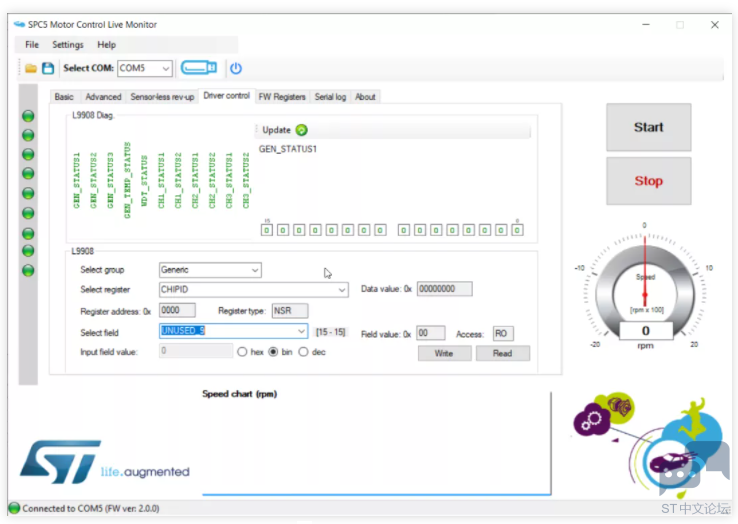Click the green connection LED in status bar
This screenshot has height=524, width=738.
[x=14, y=508]
